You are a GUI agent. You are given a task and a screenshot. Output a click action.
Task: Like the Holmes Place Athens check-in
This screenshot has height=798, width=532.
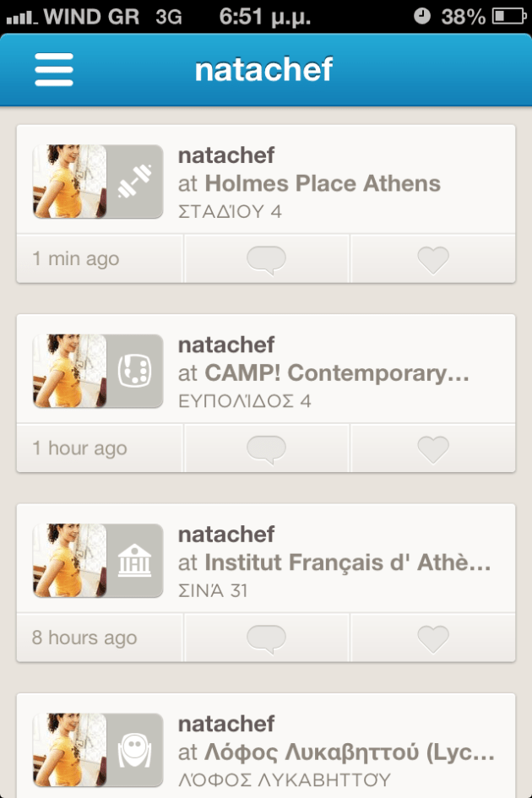click(433, 259)
